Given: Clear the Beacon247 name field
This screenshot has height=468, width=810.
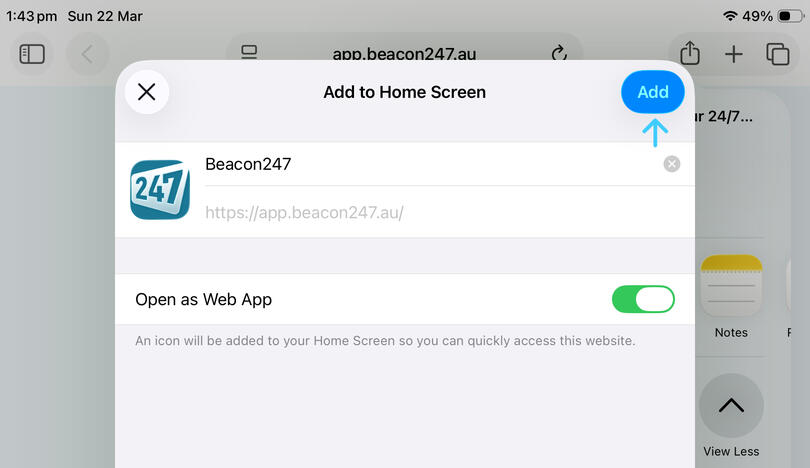Looking at the screenshot, I should pos(672,164).
